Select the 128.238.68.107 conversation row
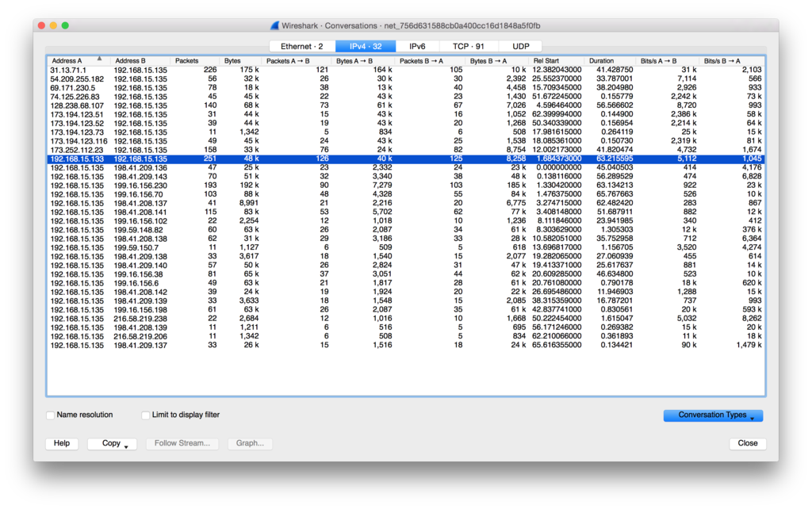Image resolution: width=812 pixels, height=509 pixels. pos(406,105)
